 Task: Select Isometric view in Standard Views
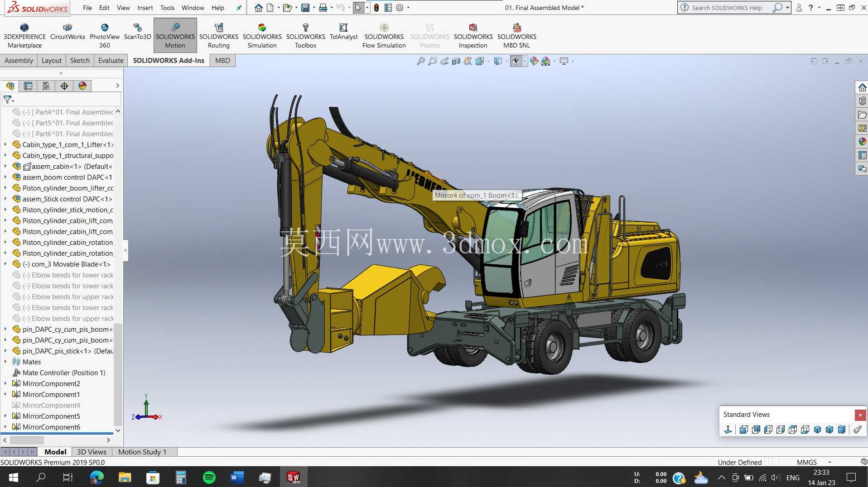817,430
